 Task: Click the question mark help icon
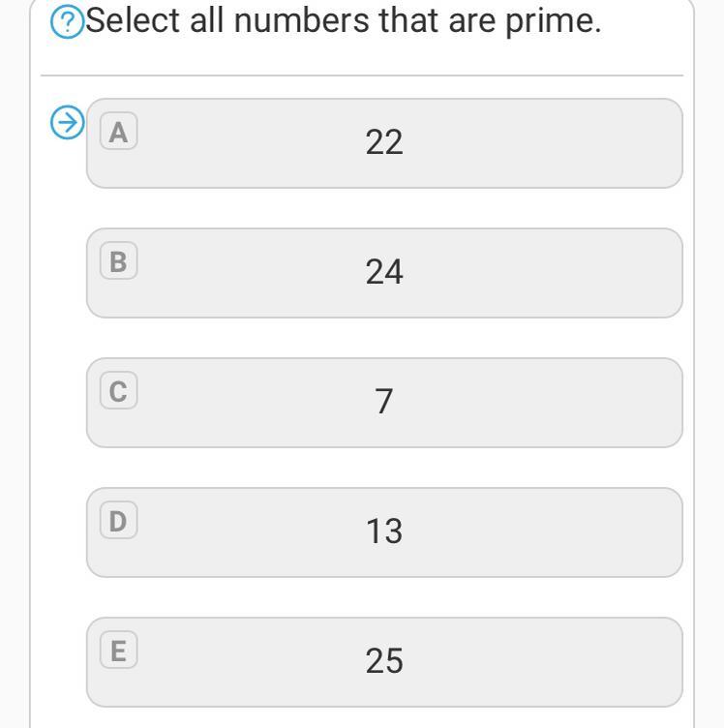(67, 23)
